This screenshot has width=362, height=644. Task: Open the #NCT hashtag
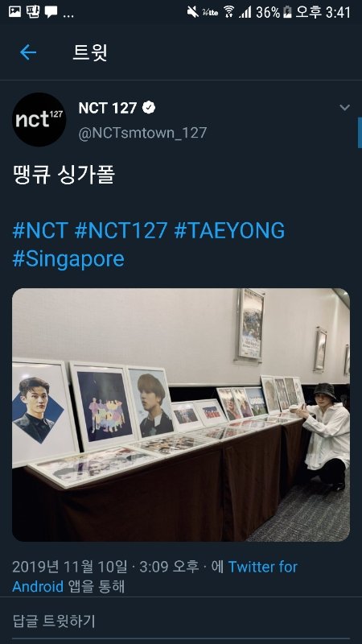click(40, 230)
